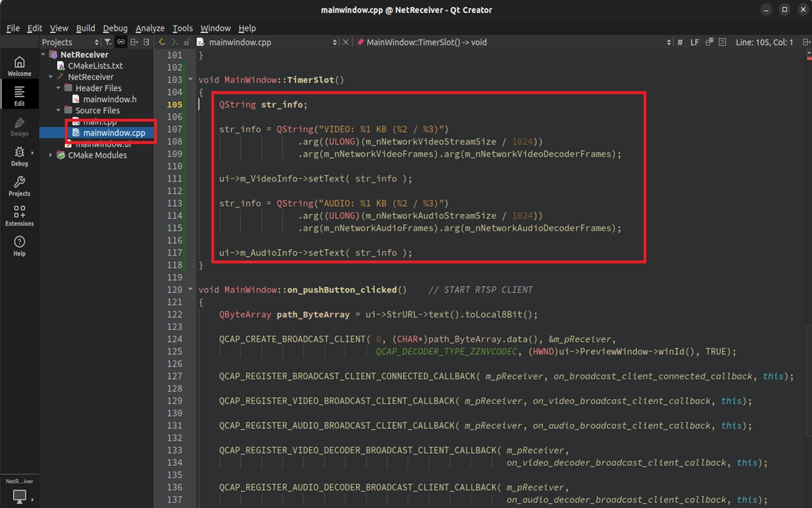Fold on_pushButton_clicked function at line 120
This screenshot has width=812, height=508.
(x=190, y=289)
